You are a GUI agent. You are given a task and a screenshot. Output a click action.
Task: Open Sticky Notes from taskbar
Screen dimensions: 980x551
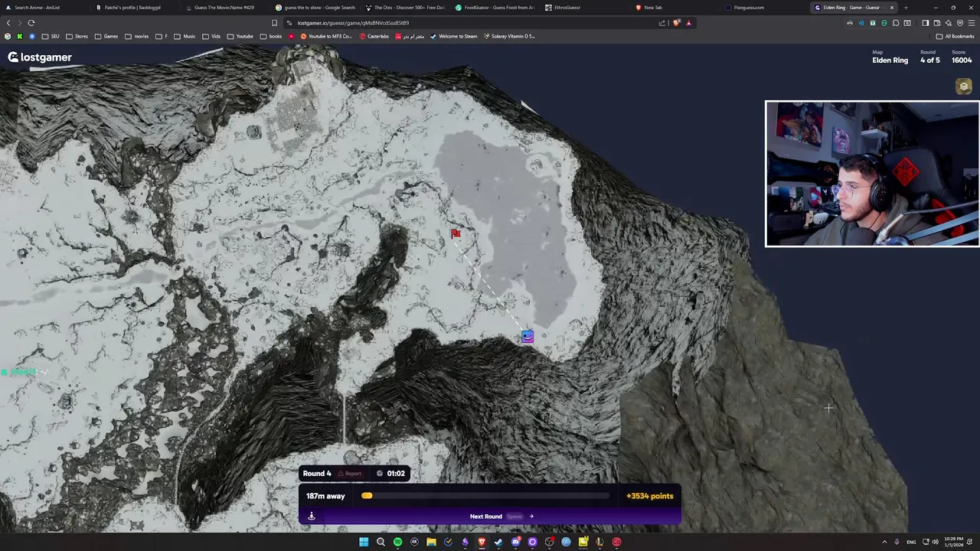coord(583,542)
